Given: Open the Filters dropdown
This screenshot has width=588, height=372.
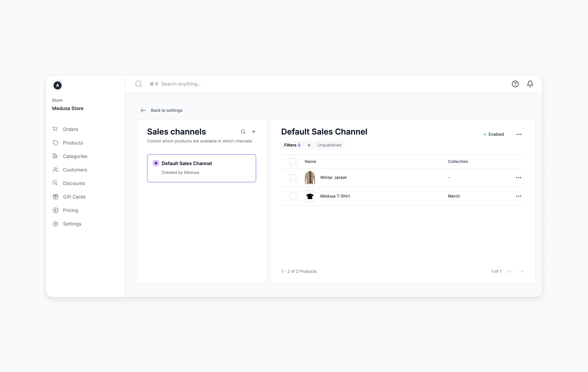Looking at the screenshot, I should tap(292, 145).
